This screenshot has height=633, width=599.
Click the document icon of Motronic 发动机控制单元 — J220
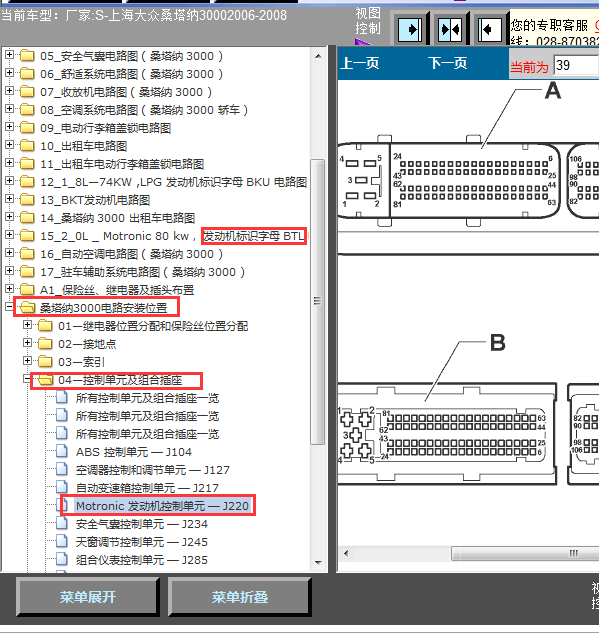click(x=63, y=505)
